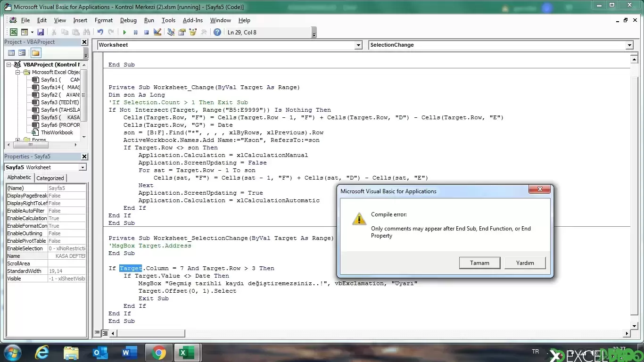Open Project Explorer toolbar icon
Image resolution: width=644 pixels, height=362 pixels.
click(171, 32)
